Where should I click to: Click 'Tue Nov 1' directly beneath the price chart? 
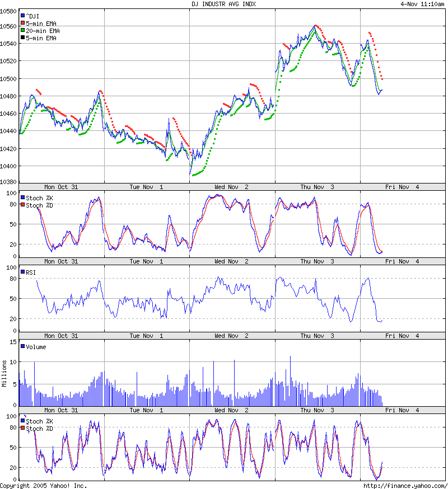[x=146, y=187]
